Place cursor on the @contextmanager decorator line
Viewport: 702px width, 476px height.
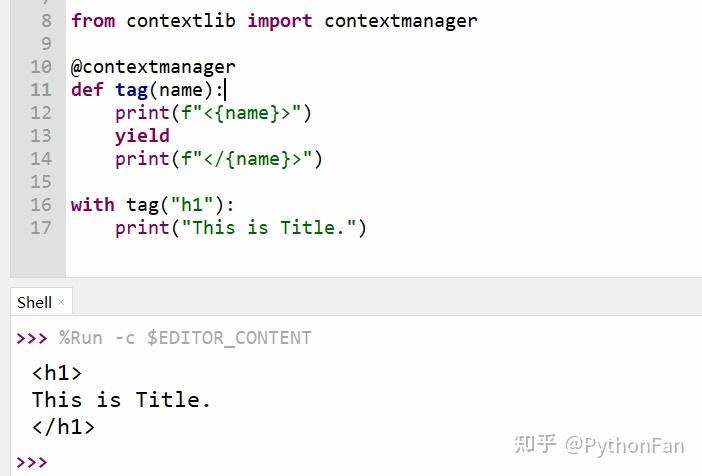(x=153, y=67)
